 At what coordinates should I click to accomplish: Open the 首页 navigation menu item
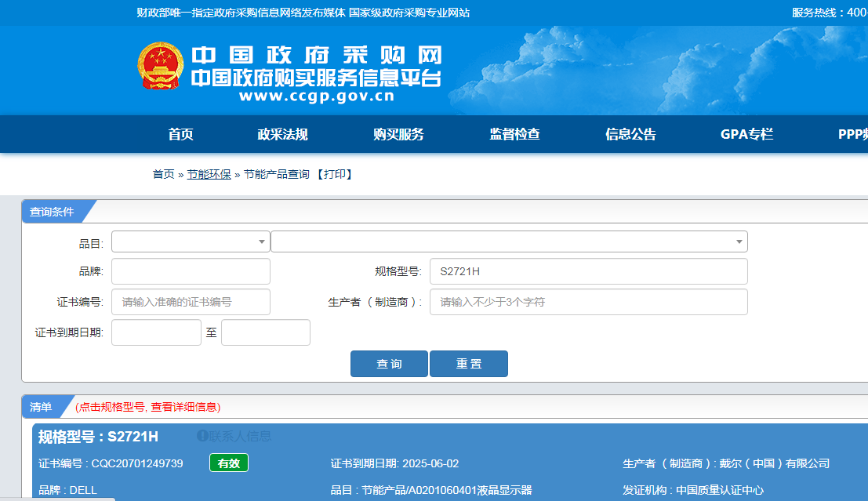pos(180,135)
